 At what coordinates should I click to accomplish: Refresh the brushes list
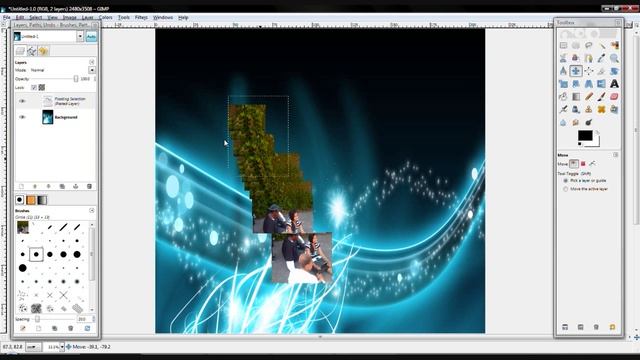click(x=87, y=328)
